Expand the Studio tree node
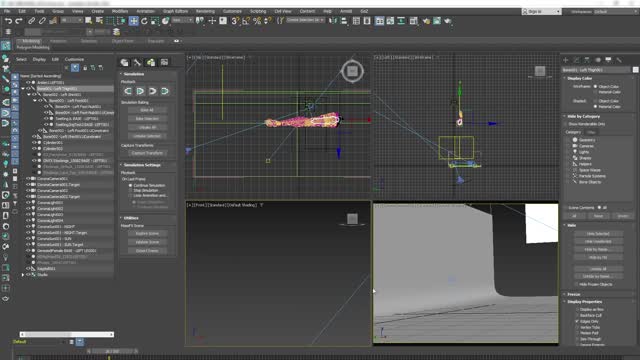This screenshot has width=640, height=360. 23,275
